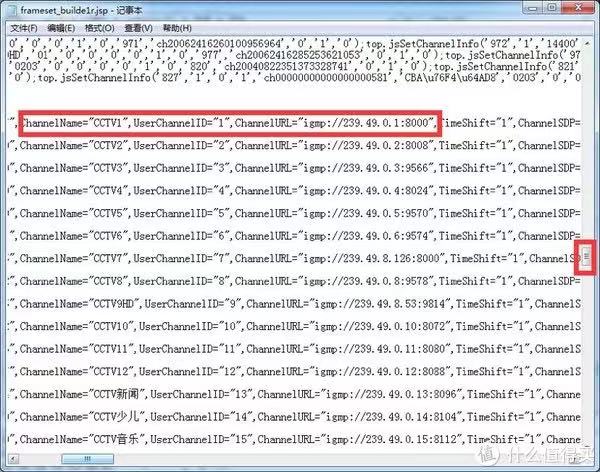The height and width of the screenshot is (472, 600).
Task: Maximize the Notepad window
Action: click(x=552, y=7)
